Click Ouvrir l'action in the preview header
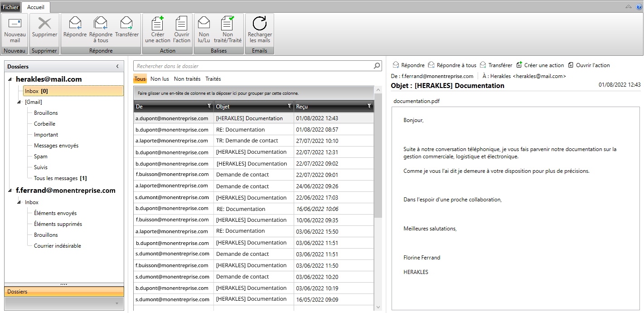 click(589, 65)
